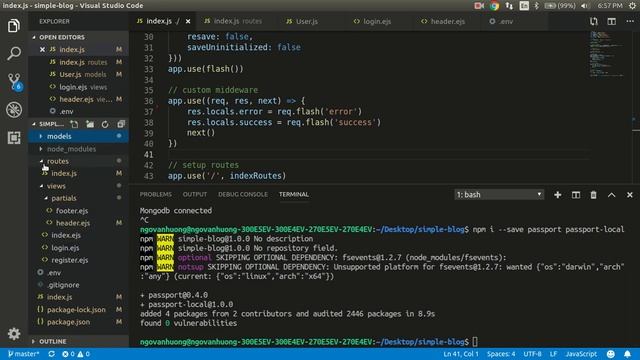Change encoding via UTF-8 status item
Screen dimensions: 640x360
[532, 354]
